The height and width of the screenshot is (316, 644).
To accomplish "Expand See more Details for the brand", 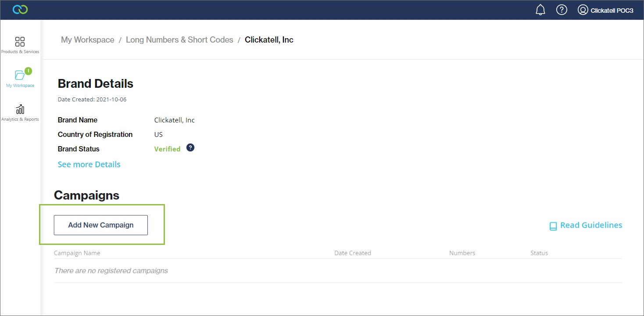I will [89, 164].
